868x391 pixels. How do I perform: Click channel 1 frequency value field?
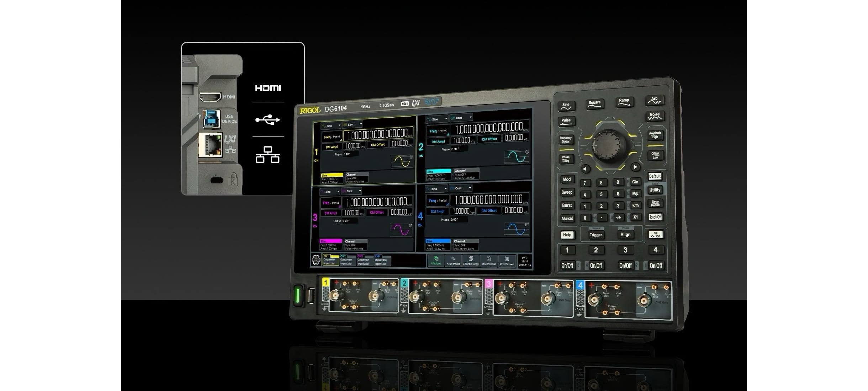pyautogui.click(x=378, y=134)
